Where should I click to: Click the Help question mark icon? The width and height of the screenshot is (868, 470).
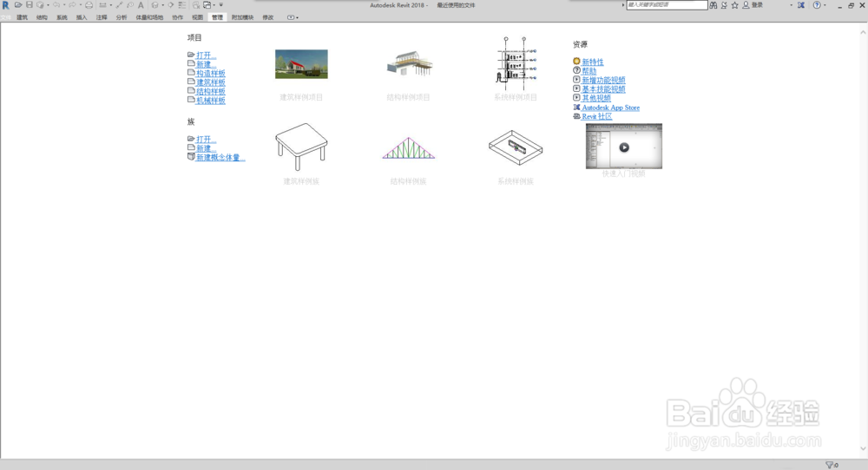pos(817,5)
